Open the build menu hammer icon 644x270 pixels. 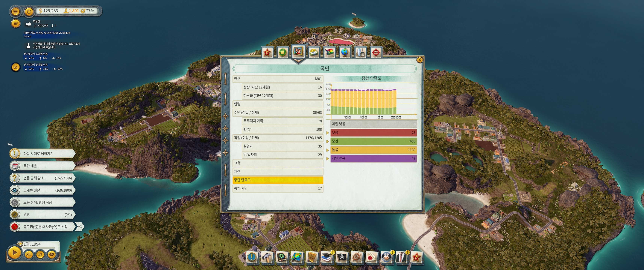pyautogui.click(x=267, y=257)
